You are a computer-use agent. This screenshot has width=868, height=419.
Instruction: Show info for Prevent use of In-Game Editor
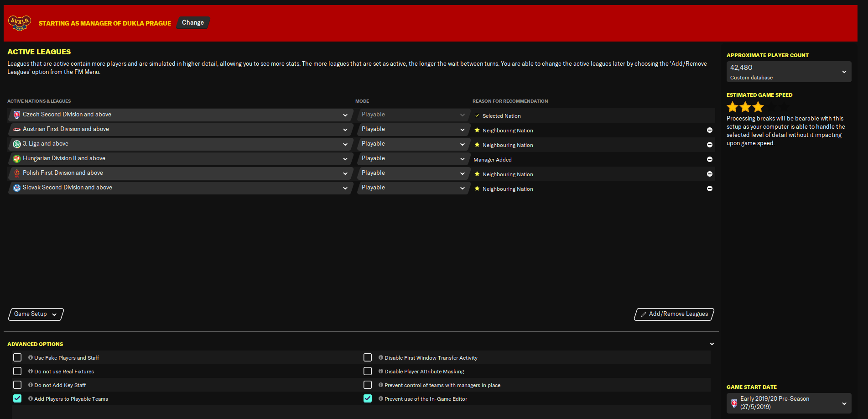point(381,399)
